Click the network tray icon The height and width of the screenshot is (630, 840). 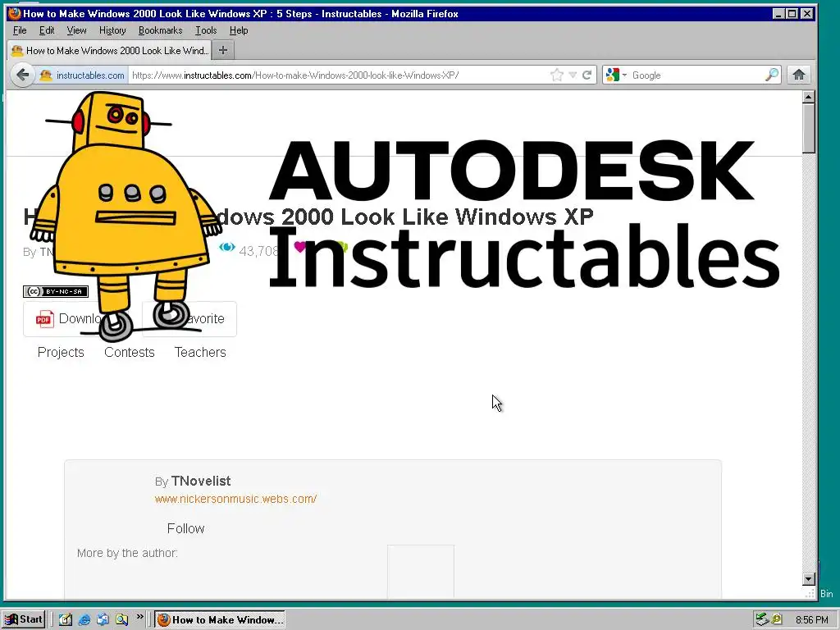click(x=762, y=620)
